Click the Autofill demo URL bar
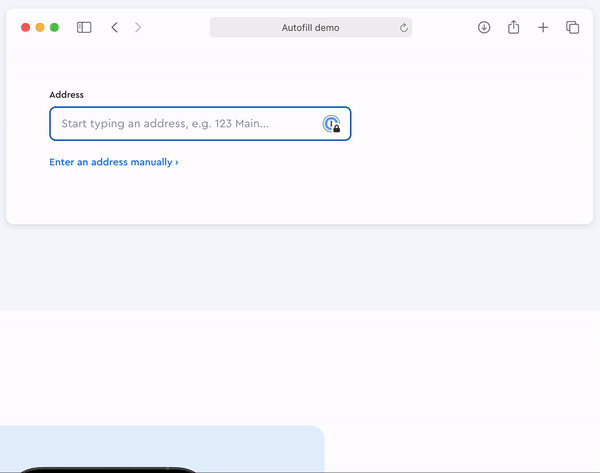This screenshot has width=600, height=473. pos(310,28)
